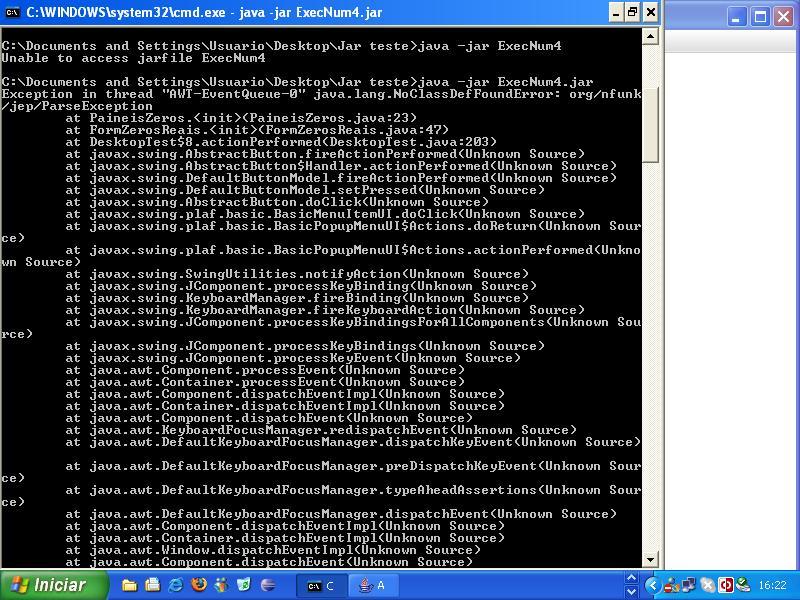Image resolution: width=800 pixels, height=600 pixels.
Task: Close the background window on right
Action: tap(784, 17)
